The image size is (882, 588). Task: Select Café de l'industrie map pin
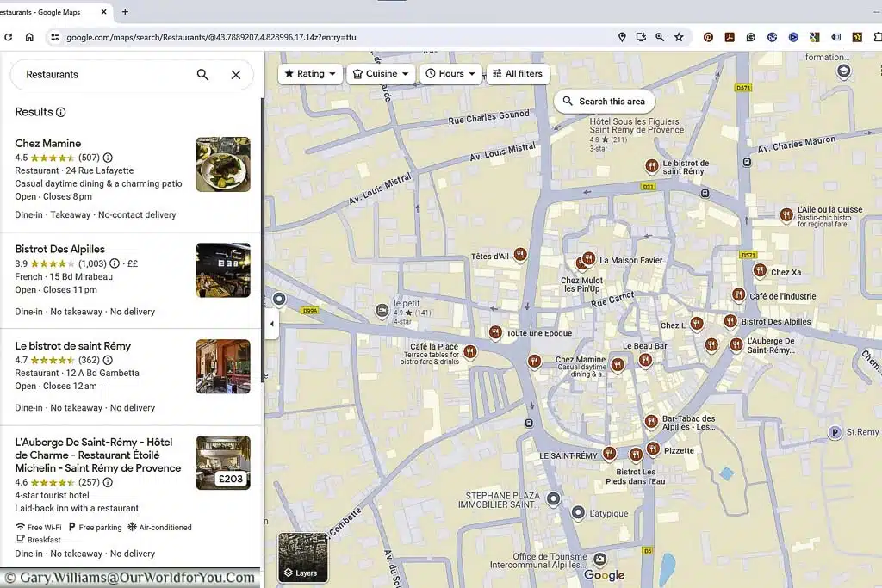(x=738, y=294)
